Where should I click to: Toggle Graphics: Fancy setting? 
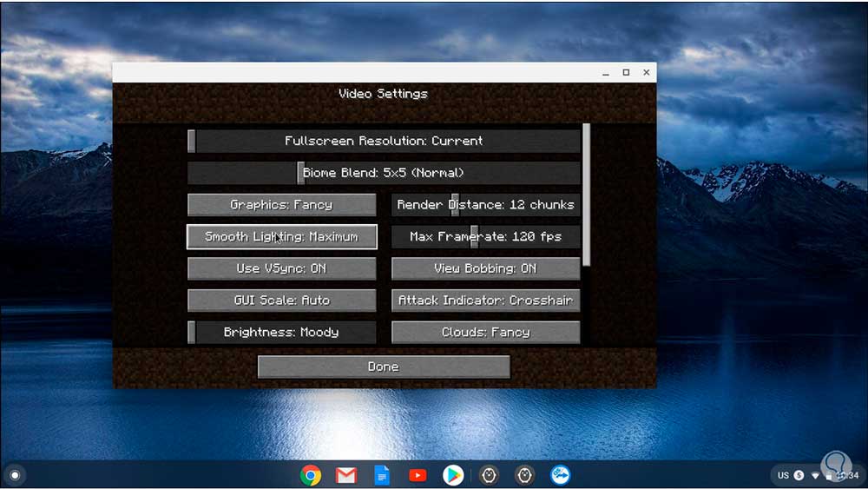tap(282, 205)
